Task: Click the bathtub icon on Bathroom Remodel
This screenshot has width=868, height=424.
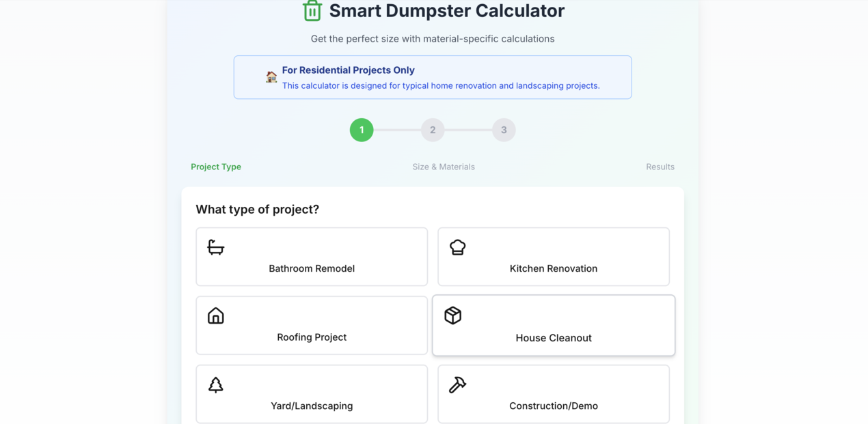Action: 216,247
